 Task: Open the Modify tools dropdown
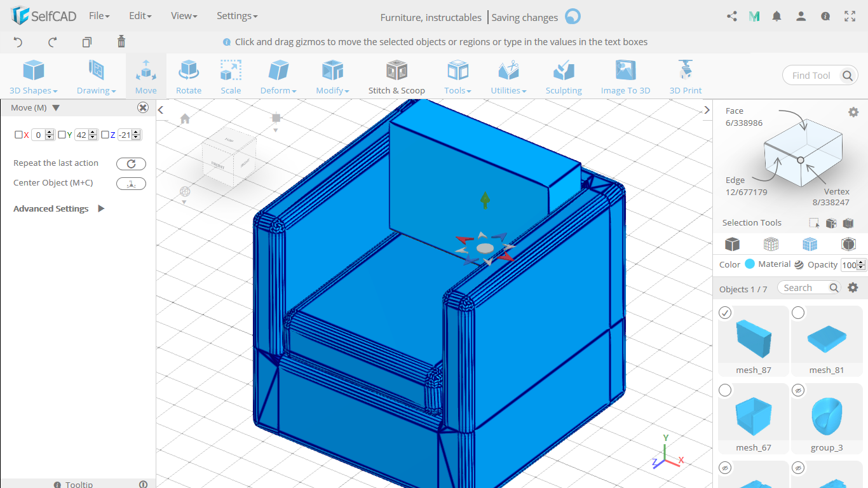[x=332, y=77]
